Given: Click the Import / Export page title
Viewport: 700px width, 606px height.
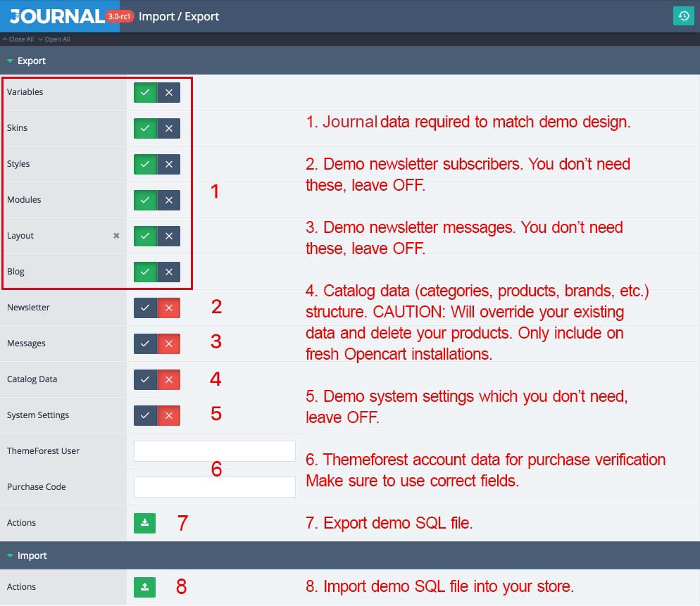Looking at the screenshot, I should [179, 16].
